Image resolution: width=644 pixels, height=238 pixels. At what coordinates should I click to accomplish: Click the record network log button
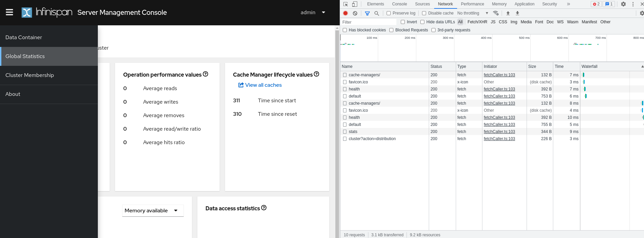[345, 13]
